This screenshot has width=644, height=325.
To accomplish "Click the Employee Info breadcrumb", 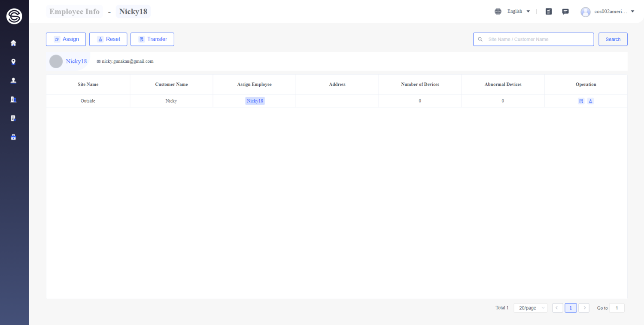I will coord(74,12).
